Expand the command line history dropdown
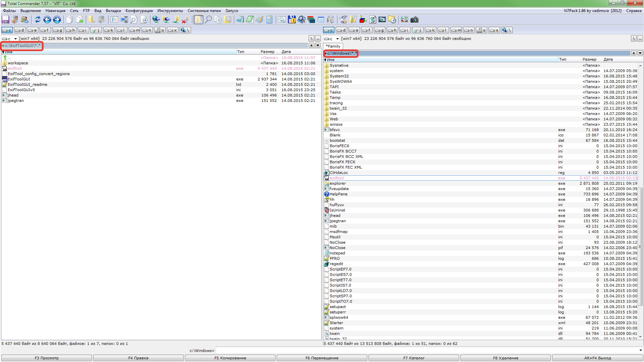Screen dimensions: 644x362 tap(640, 351)
